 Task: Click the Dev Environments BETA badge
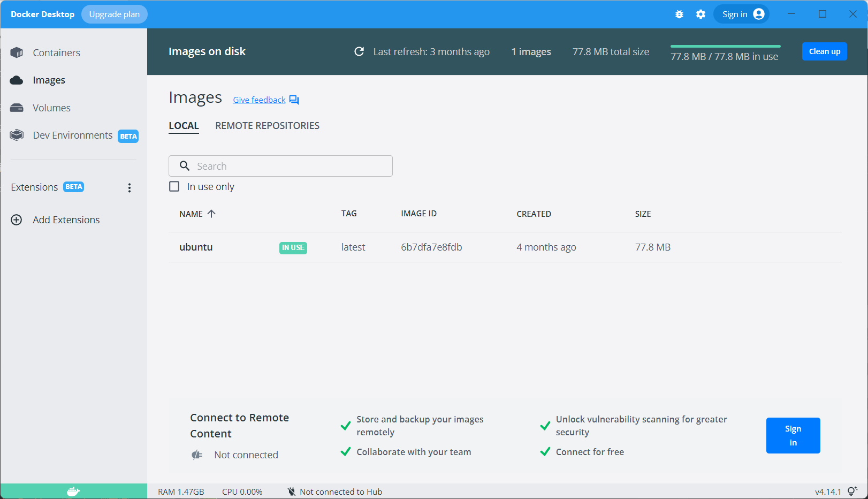pyautogui.click(x=128, y=136)
